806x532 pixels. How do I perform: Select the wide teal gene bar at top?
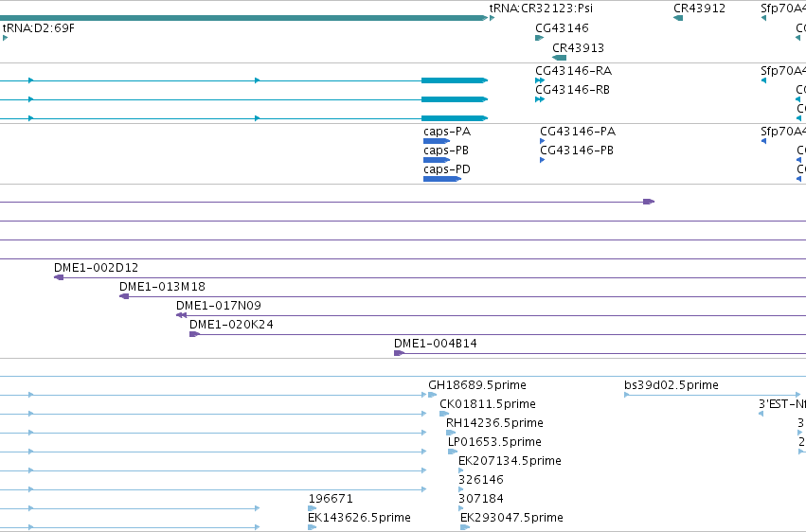tap(243, 18)
